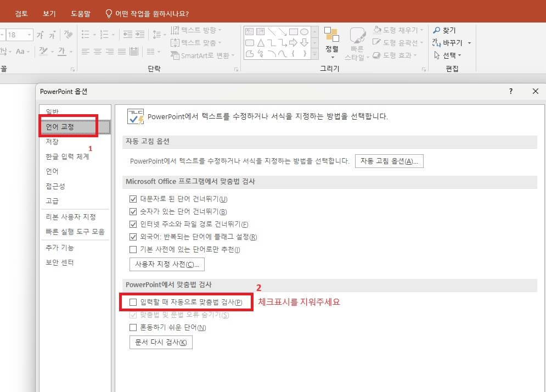
Task: Select the line arrow shape
Action: [x=283, y=32]
